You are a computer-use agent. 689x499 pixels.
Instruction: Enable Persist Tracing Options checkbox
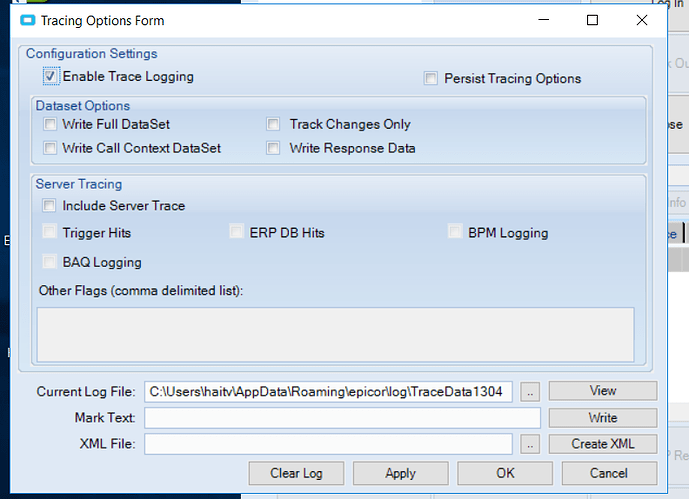coord(431,79)
